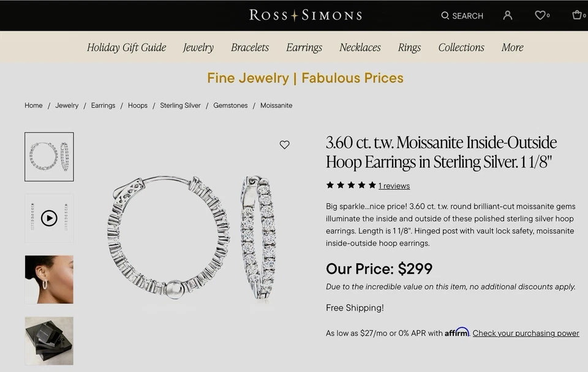588x372 pixels.
Task: Open the search panel via magnifier icon
Action: point(445,15)
